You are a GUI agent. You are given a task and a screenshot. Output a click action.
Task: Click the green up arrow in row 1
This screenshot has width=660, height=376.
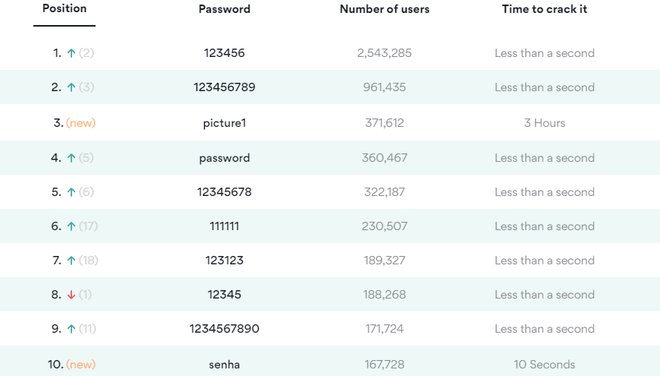71,53
